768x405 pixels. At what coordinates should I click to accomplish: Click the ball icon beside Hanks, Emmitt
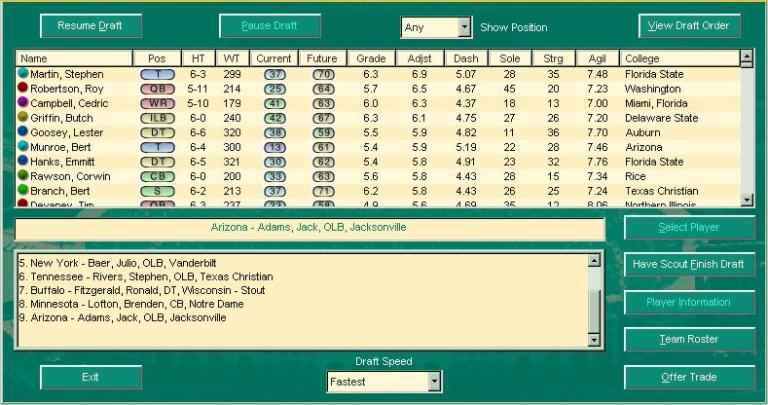point(23,161)
